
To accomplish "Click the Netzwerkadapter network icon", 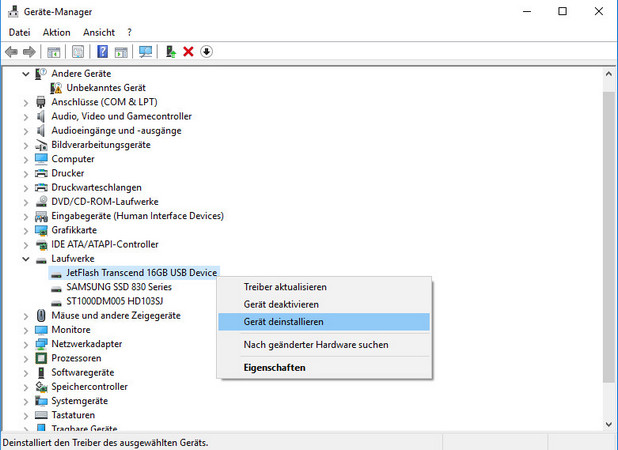I will click(x=41, y=344).
